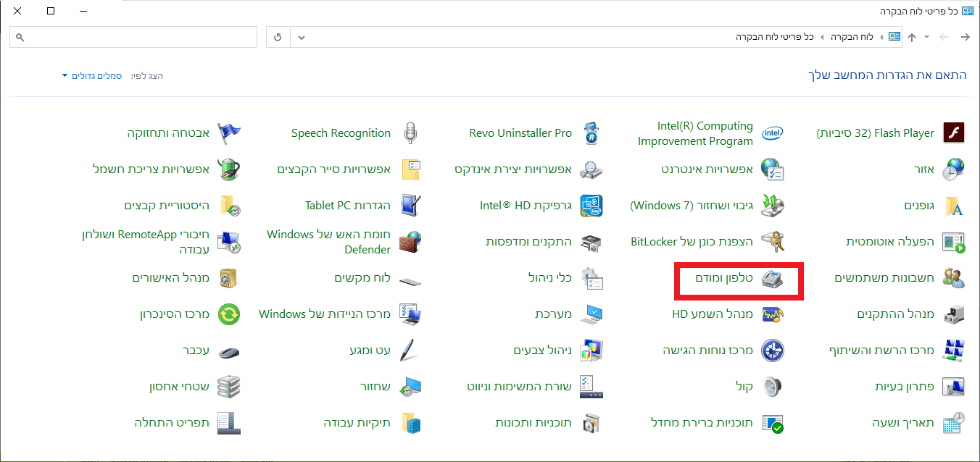Open the עט ומגע link
This screenshot has width=980, height=462.
[x=370, y=350]
